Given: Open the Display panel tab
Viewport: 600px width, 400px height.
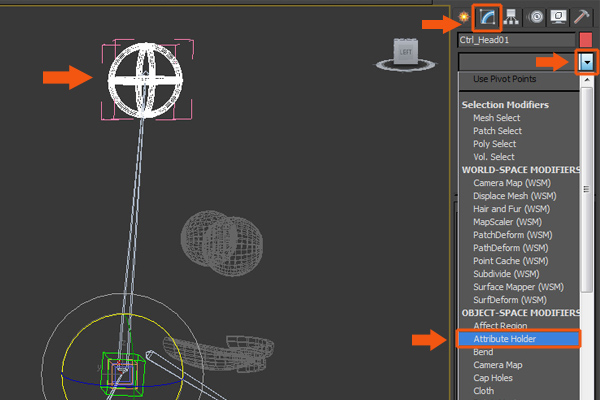Looking at the screenshot, I should pyautogui.click(x=558, y=17).
